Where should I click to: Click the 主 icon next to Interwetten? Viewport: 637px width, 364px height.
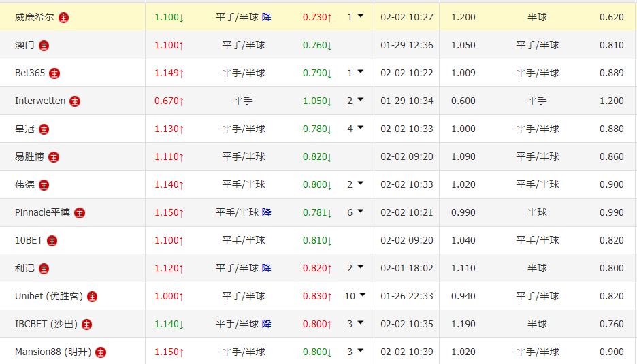75,101
